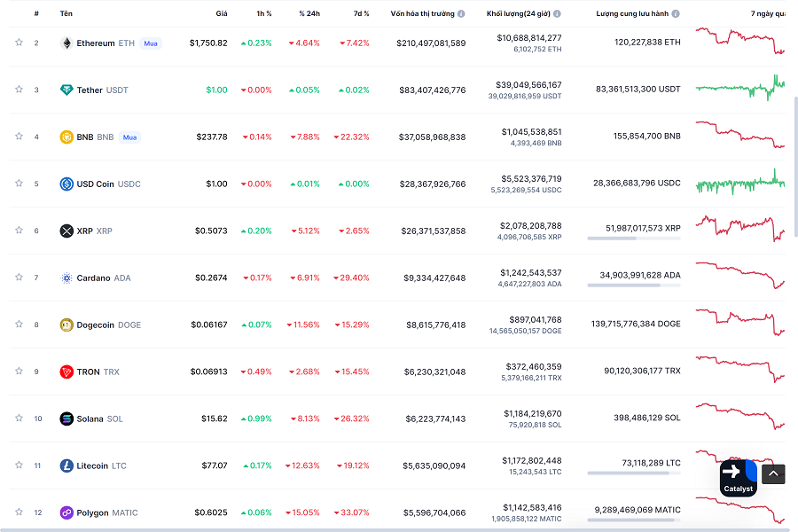Open the Polygon MATIC coin page

[107, 512]
